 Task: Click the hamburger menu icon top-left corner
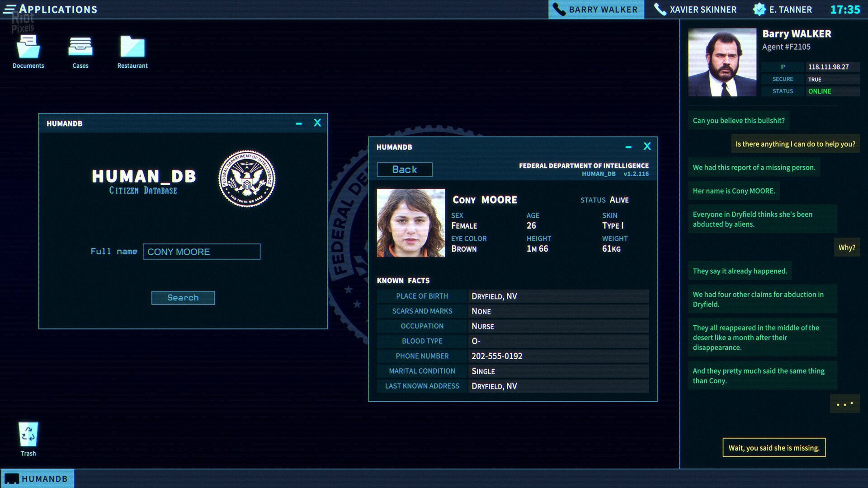[x=10, y=9]
